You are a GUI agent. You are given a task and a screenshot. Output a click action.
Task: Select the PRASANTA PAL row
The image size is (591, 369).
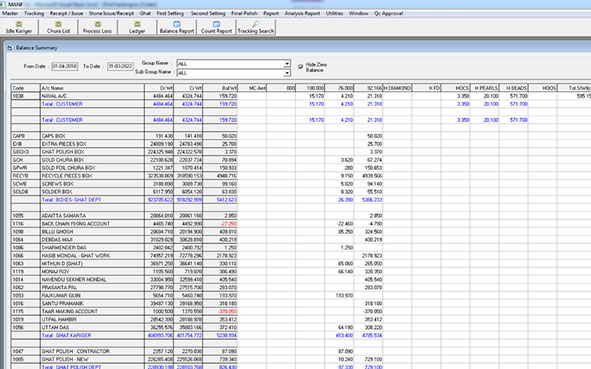[x=59, y=287]
